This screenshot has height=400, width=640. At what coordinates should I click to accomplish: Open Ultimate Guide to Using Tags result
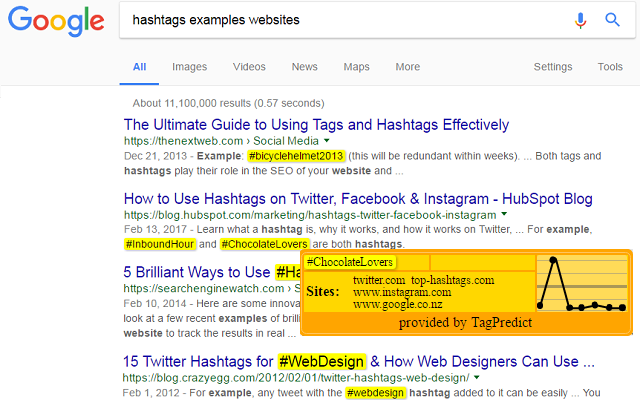tap(316, 125)
